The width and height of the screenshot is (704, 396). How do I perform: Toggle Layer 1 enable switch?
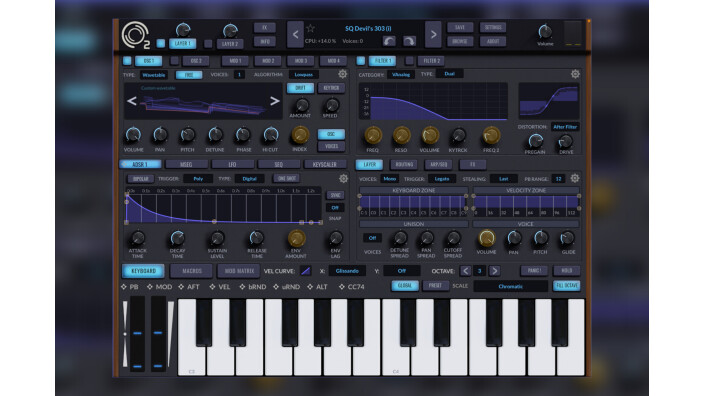[x=161, y=44]
